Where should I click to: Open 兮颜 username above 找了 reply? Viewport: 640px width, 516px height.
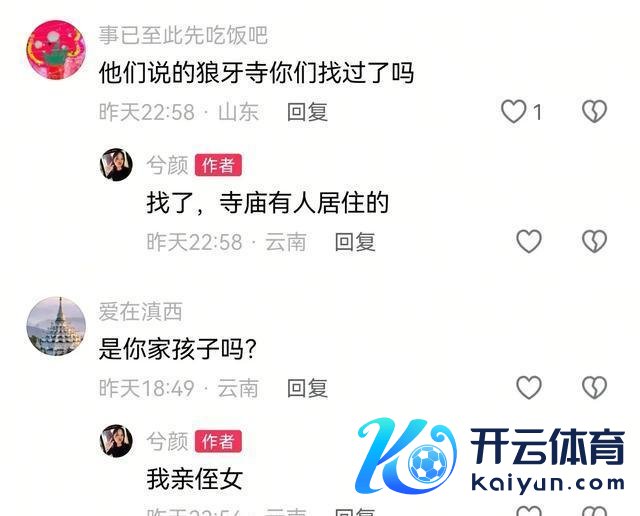pyautogui.click(x=167, y=165)
